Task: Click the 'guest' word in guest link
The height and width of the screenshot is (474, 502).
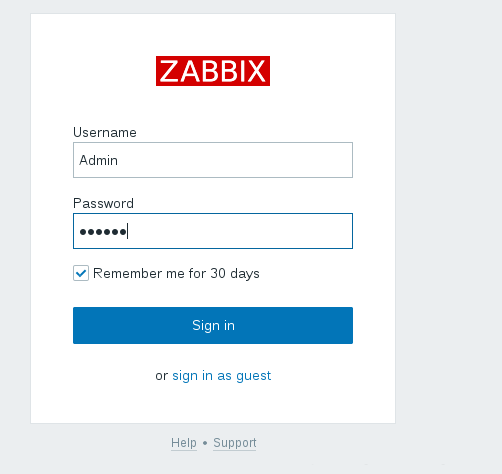Action: coord(254,376)
